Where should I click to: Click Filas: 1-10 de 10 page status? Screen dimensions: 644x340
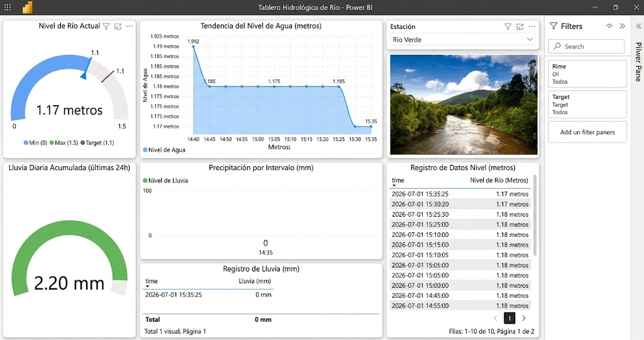coord(492,331)
